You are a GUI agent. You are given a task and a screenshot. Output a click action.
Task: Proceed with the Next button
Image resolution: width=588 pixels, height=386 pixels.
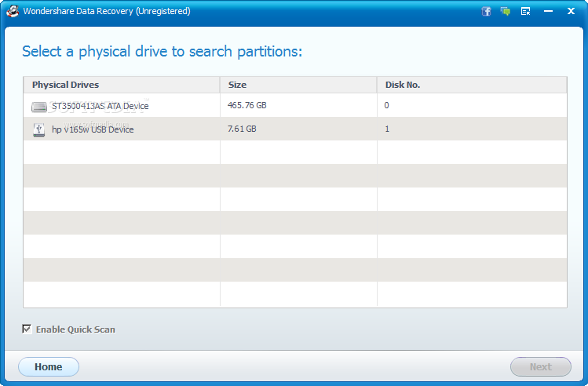(x=541, y=366)
